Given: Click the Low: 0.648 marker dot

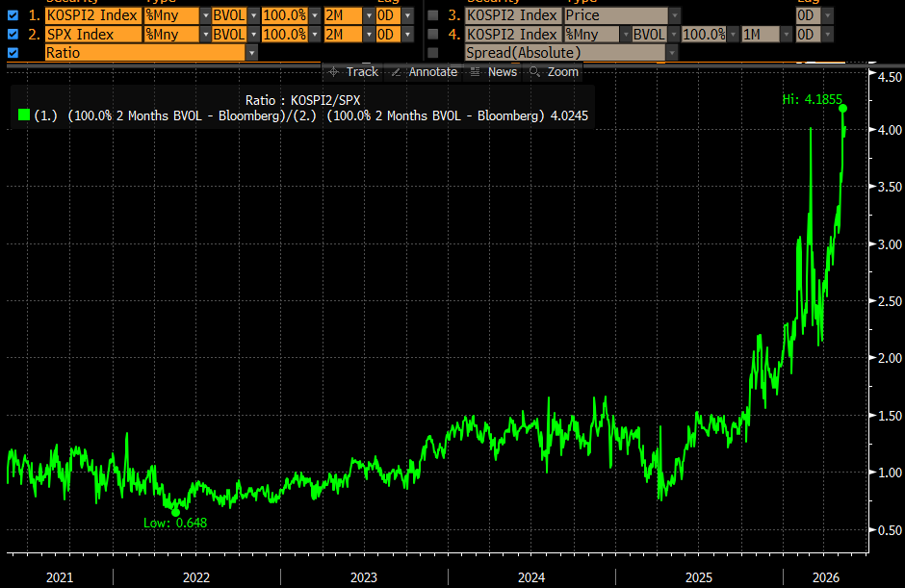Looking at the screenshot, I should [175, 512].
